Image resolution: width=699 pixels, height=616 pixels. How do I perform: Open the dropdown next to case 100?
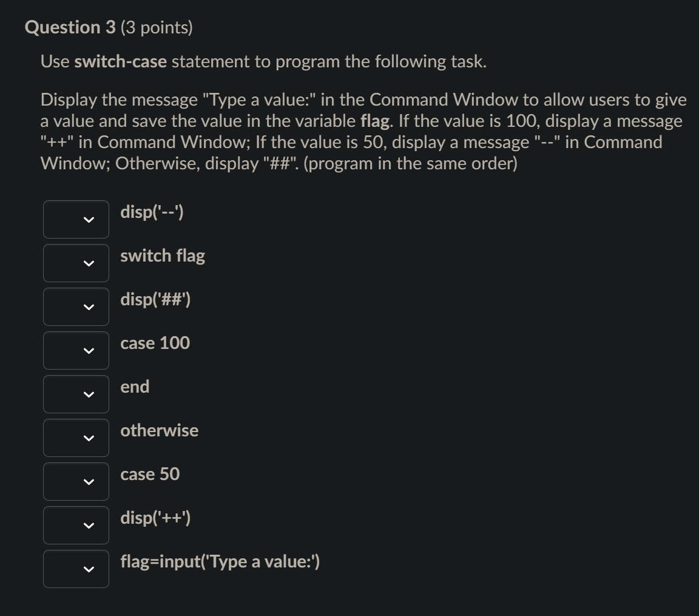click(75, 350)
